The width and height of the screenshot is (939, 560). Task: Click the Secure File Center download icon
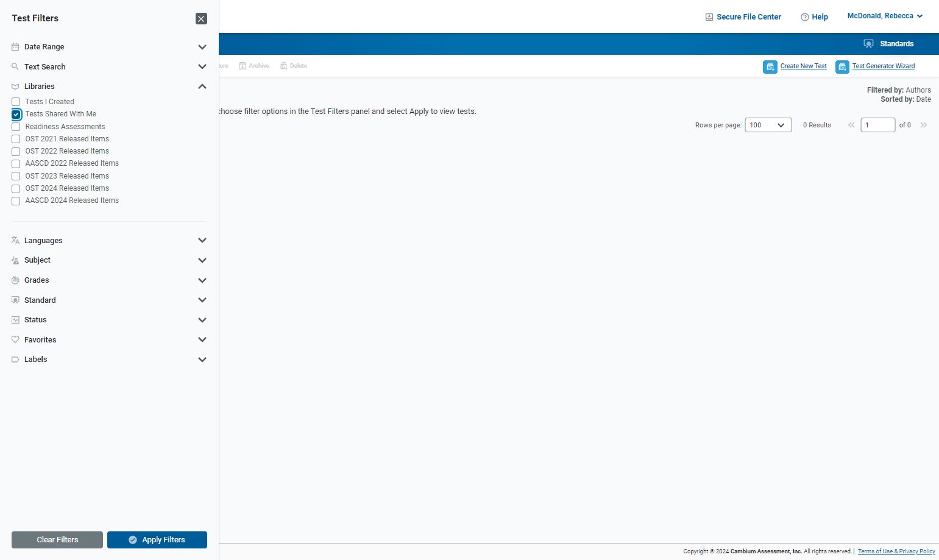709,17
